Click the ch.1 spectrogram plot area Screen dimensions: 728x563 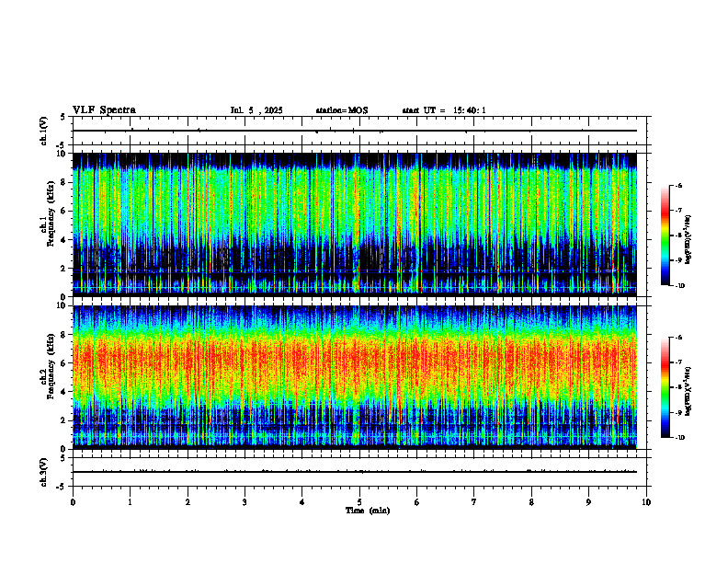click(x=355, y=224)
